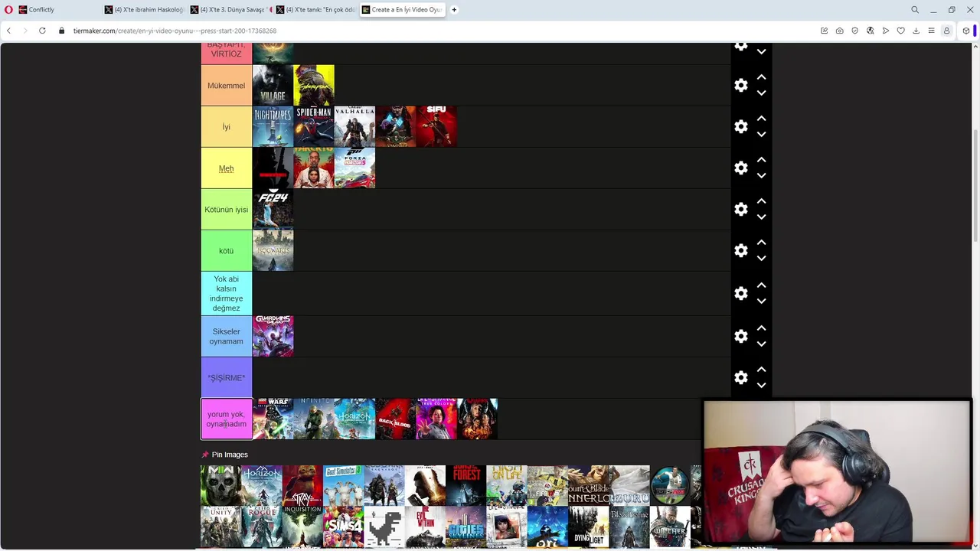Open settings gear for İyi tier
Image resolution: width=980 pixels, height=551 pixels.
740,126
